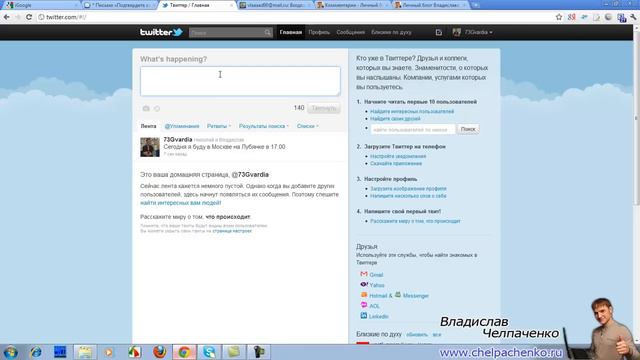
Task: Switch to the @Упоминания tab
Action: (182, 126)
